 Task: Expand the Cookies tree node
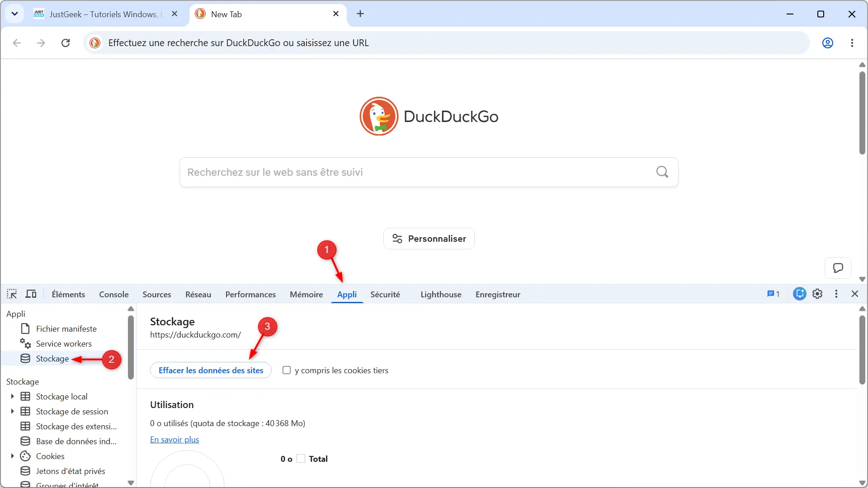[x=12, y=456]
